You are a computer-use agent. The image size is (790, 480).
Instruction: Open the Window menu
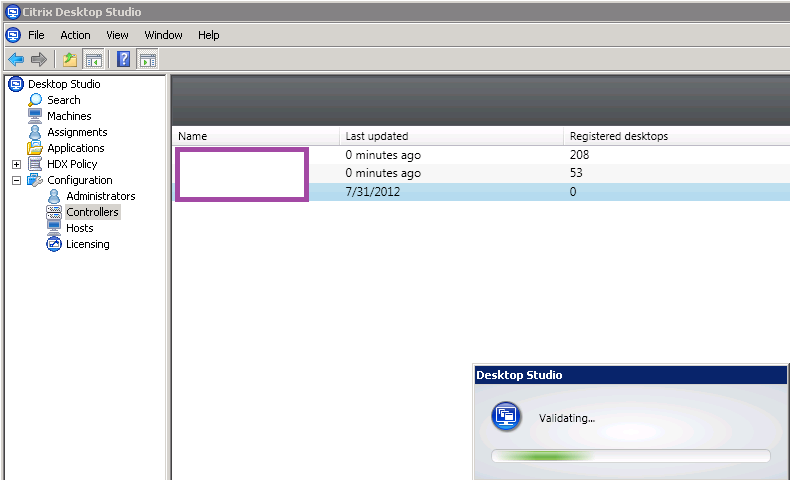click(163, 35)
